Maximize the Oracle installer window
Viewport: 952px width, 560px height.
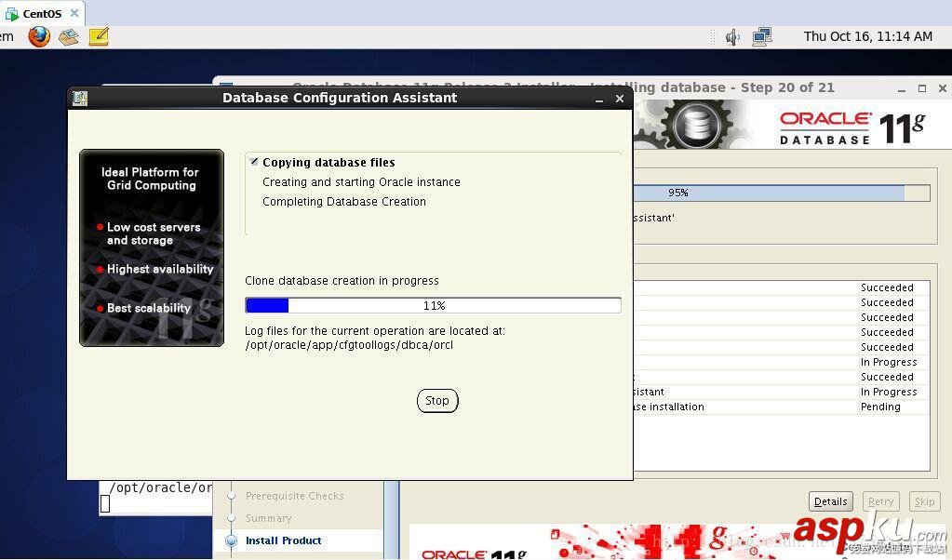(922, 88)
